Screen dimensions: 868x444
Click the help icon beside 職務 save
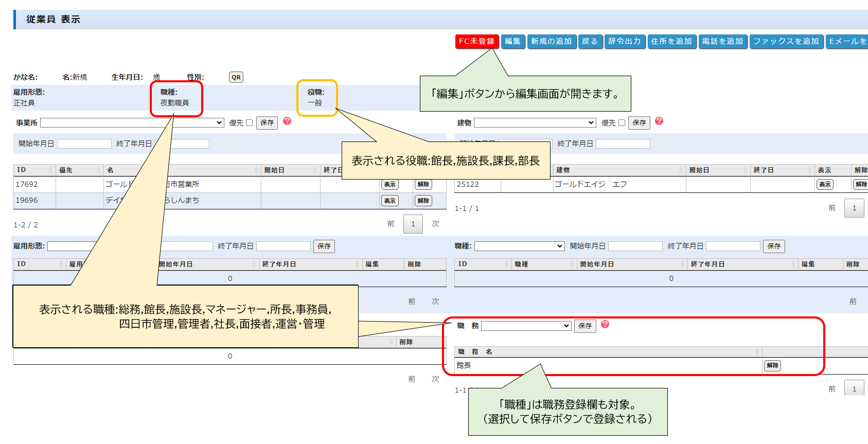(x=605, y=324)
